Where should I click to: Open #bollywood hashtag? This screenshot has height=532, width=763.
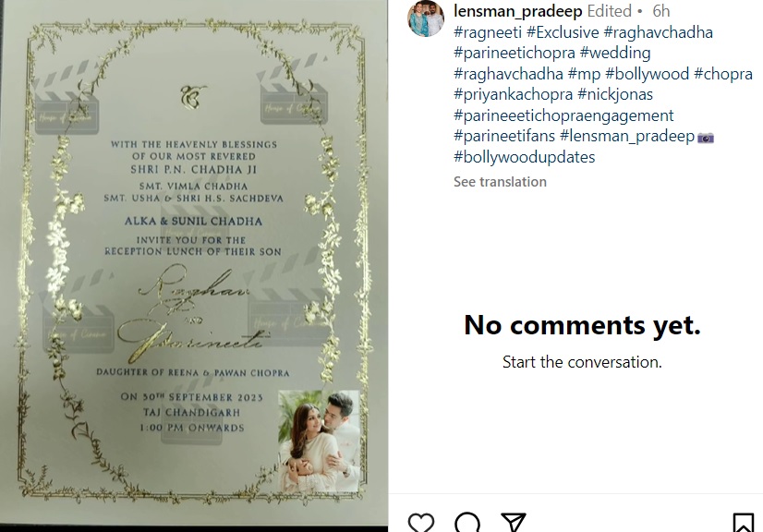pos(647,74)
